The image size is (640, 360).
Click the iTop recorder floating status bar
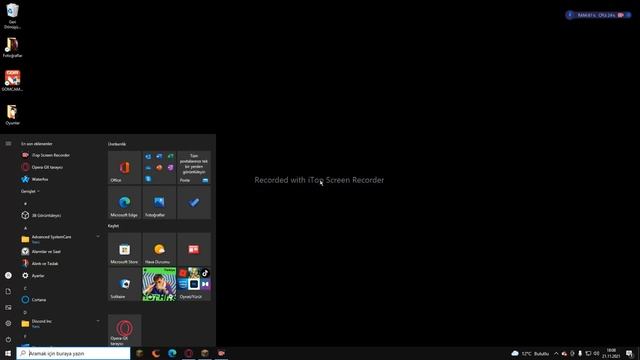pyautogui.click(x=598, y=15)
